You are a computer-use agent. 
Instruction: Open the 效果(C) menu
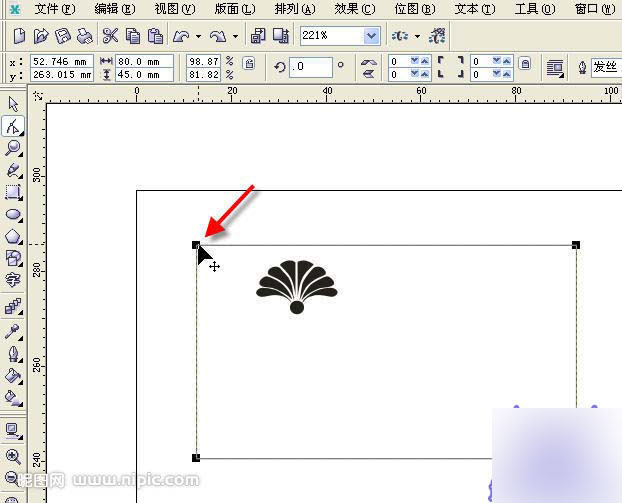point(355,8)
